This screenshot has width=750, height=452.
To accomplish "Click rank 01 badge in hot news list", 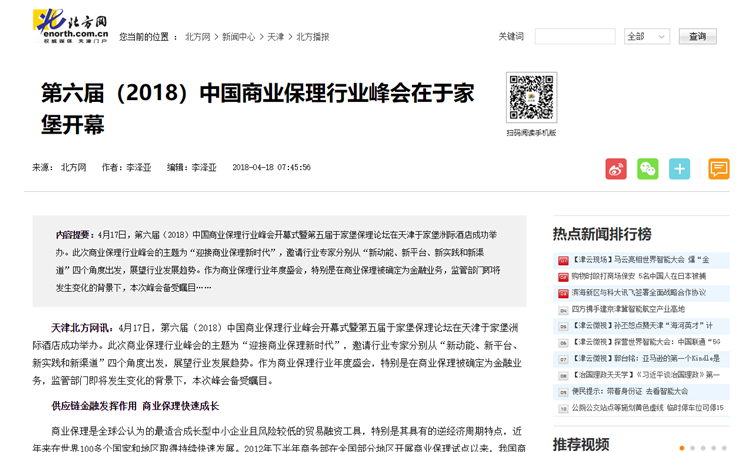I will coord(562,261).
